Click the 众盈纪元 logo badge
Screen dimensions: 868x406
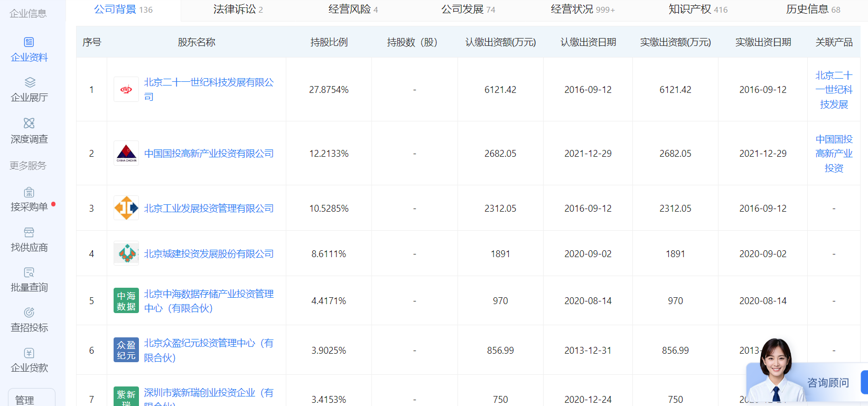click(x=126, y=350)
